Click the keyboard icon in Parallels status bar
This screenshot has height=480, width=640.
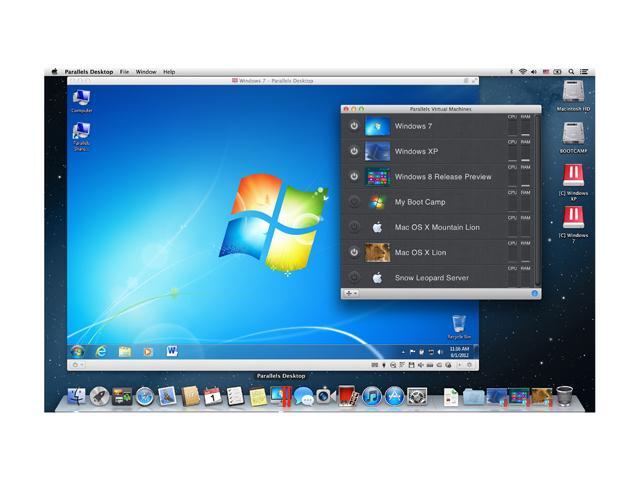click(374, 365)
